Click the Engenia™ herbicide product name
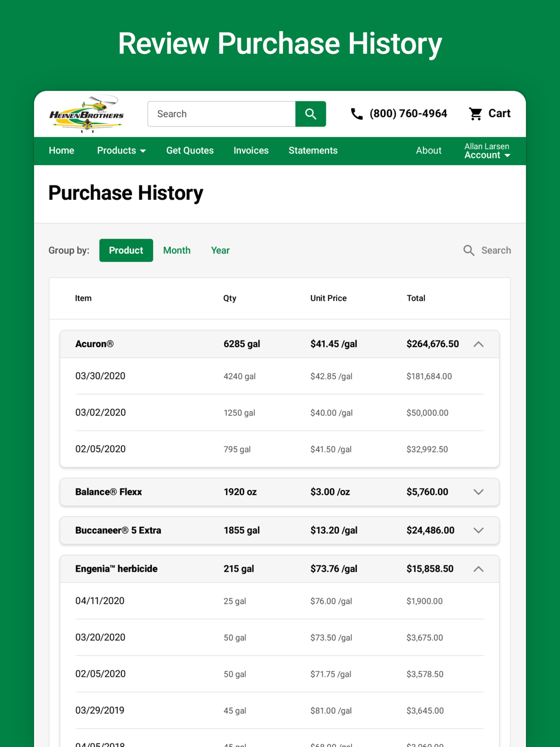 116,568
